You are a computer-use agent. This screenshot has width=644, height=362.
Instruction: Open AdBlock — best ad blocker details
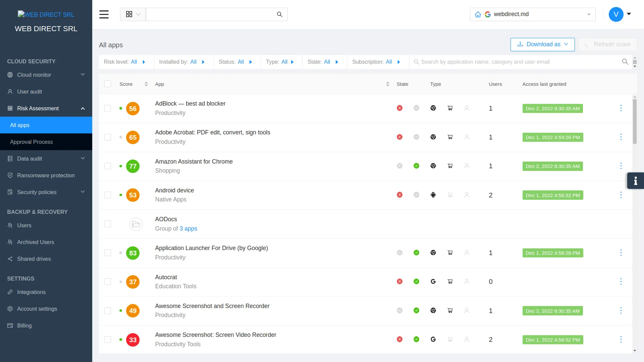coord(190,104)
